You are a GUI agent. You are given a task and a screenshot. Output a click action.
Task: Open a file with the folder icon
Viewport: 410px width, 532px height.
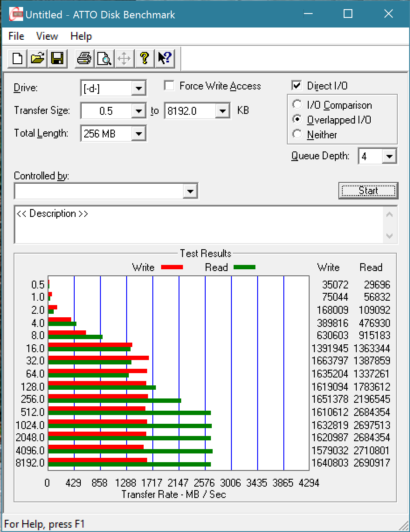pyautogui.click(x=38, y=58)
